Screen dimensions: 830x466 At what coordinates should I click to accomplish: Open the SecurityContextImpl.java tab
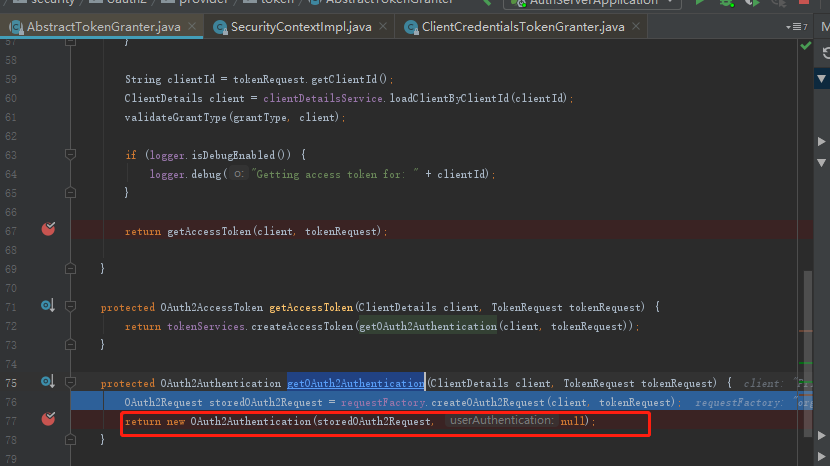pyautogui.click(x=301, y=26)
